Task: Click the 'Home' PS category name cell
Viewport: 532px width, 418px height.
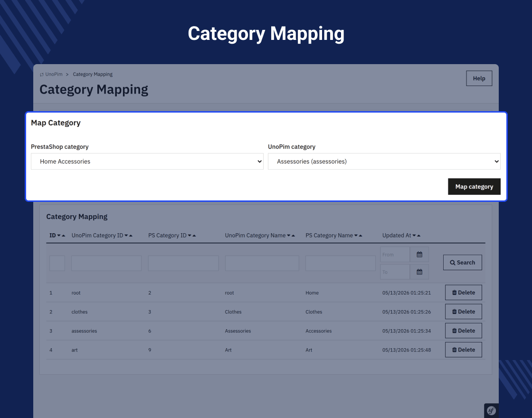Action: pyautogui.click(x=312, y=293)
